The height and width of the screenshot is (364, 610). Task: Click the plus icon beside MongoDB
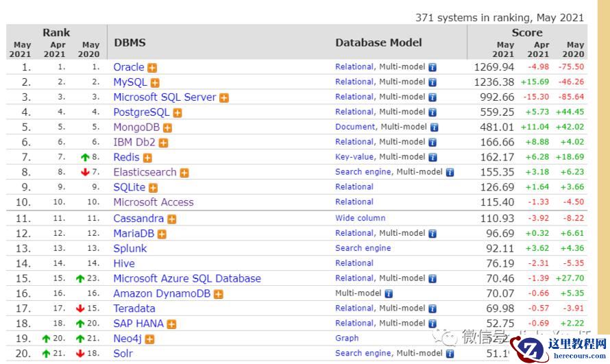pos(167,128)
